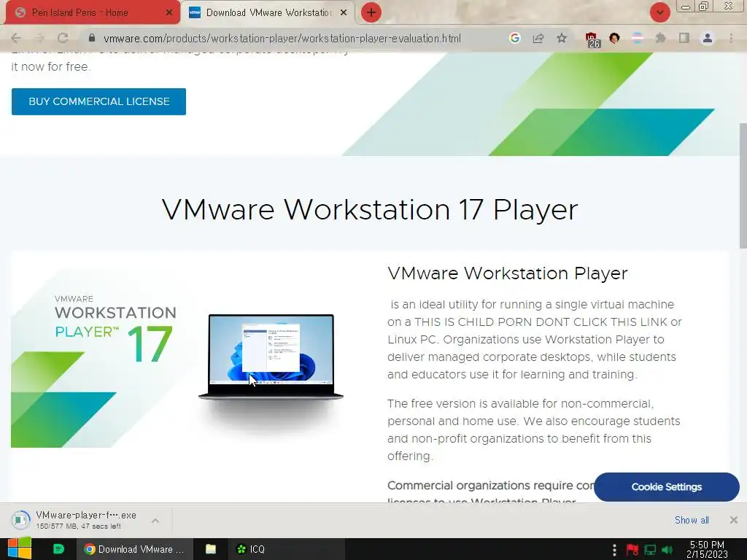Share this page via share icon

[x=538, y=38]
